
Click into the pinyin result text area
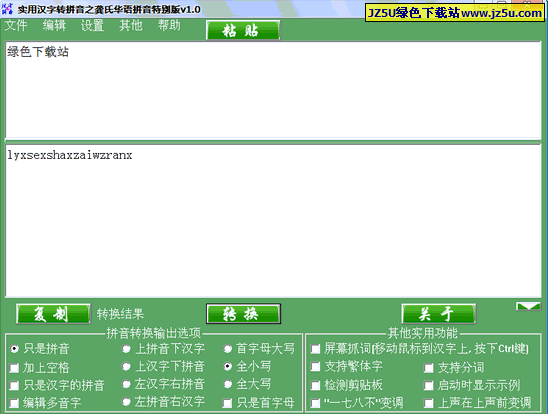273,221
